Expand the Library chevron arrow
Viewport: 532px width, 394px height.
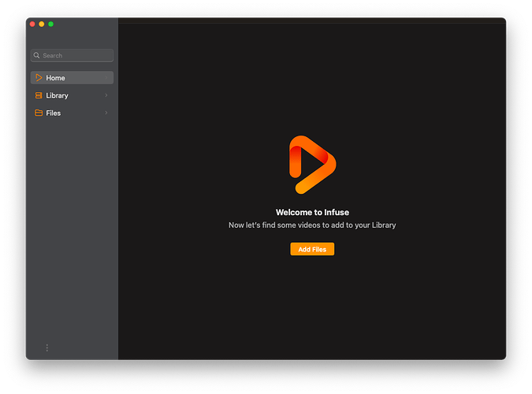tap(106, 95)
